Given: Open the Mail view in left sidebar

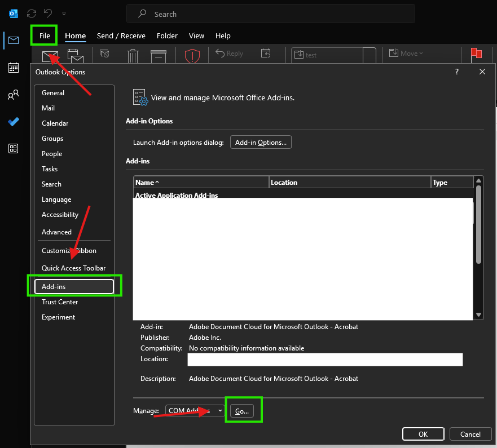Looking at the screenshot, I should pos(14,40).
